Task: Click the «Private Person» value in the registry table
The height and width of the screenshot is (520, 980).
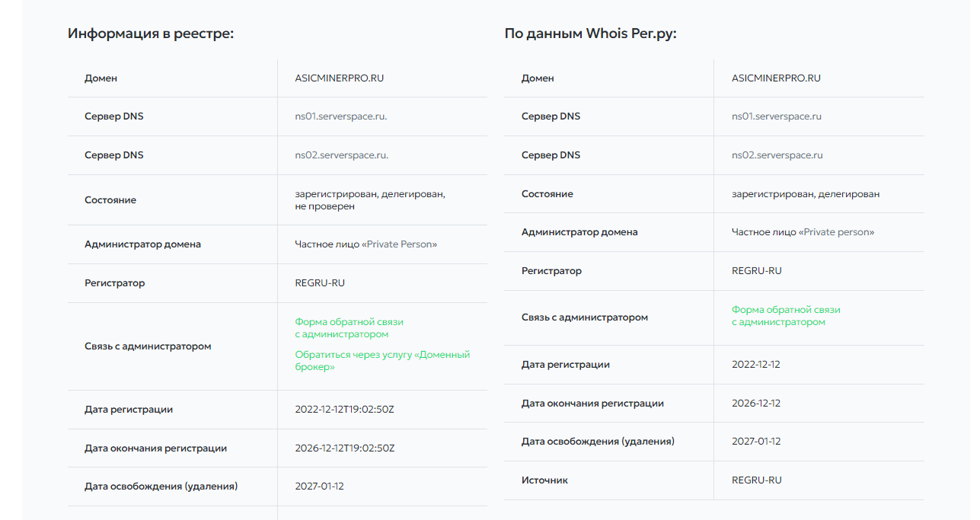Action: [401, 244]
